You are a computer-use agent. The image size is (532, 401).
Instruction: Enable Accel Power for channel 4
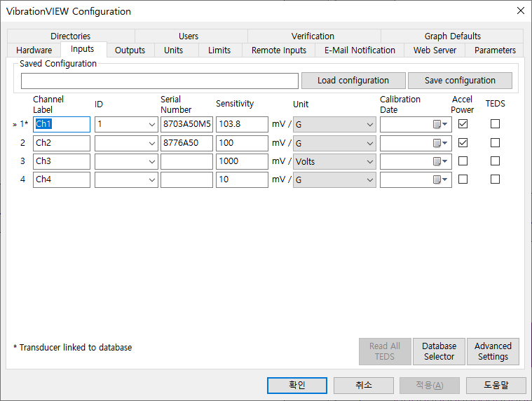coord(463,179)
